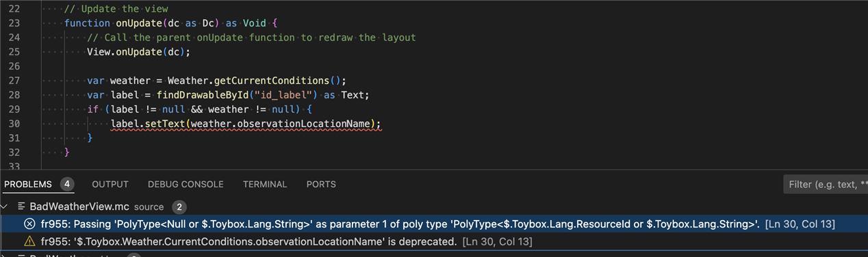868x257 pixels.
Task: Switch to the PORTS tab
Action: 321,185
